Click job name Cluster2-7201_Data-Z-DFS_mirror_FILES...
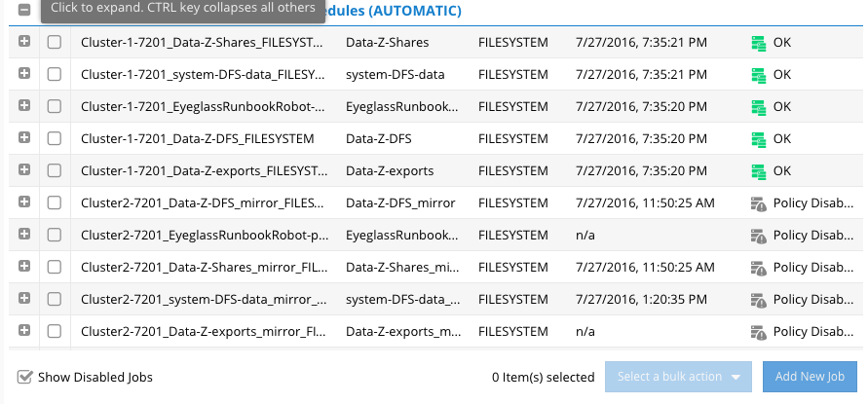Image resolution: width=868 pixels, height=404 pixels. pyautogui.click(x=203, y=203)
